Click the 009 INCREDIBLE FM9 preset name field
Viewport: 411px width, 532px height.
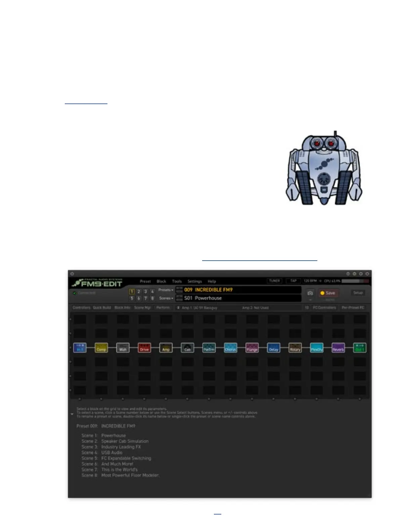[239, 290]
